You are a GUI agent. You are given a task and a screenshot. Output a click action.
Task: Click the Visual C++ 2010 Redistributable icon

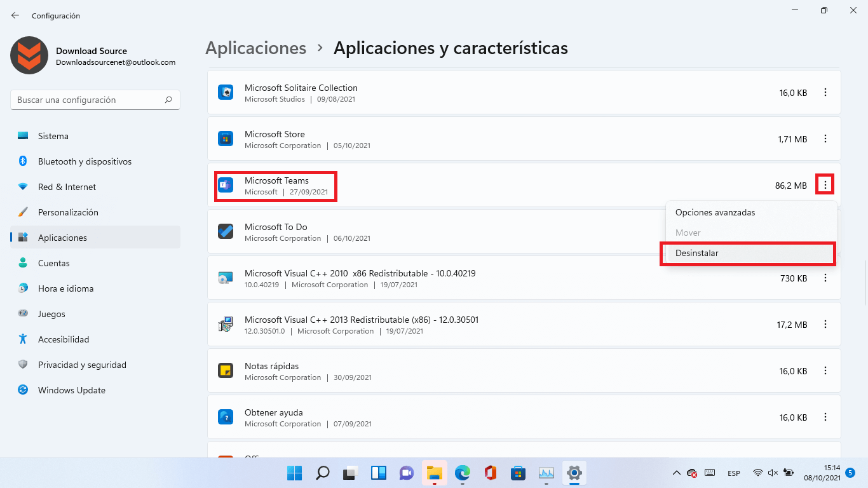pos(226,278)
